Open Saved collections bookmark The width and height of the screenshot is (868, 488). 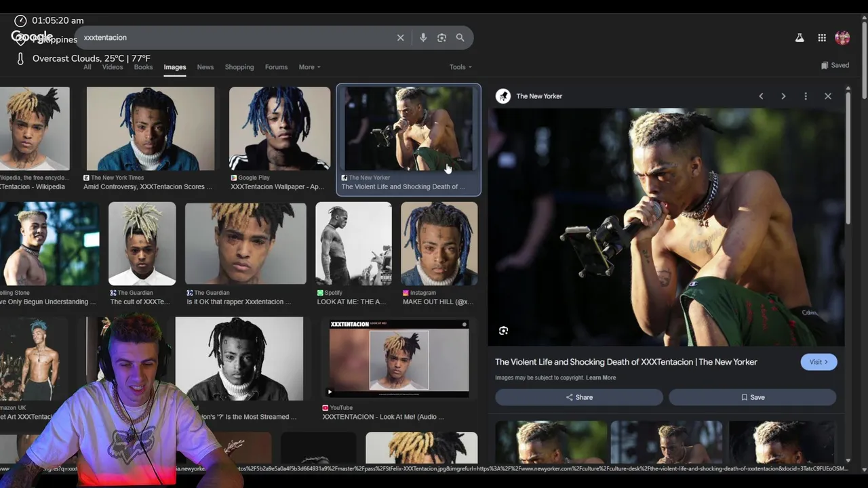click(x=835, y=66)
